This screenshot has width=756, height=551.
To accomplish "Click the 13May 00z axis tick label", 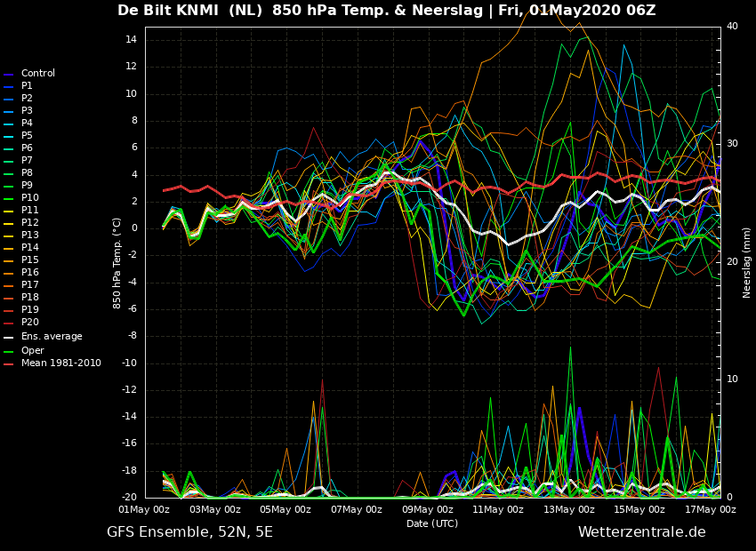I will coord(569,509).
